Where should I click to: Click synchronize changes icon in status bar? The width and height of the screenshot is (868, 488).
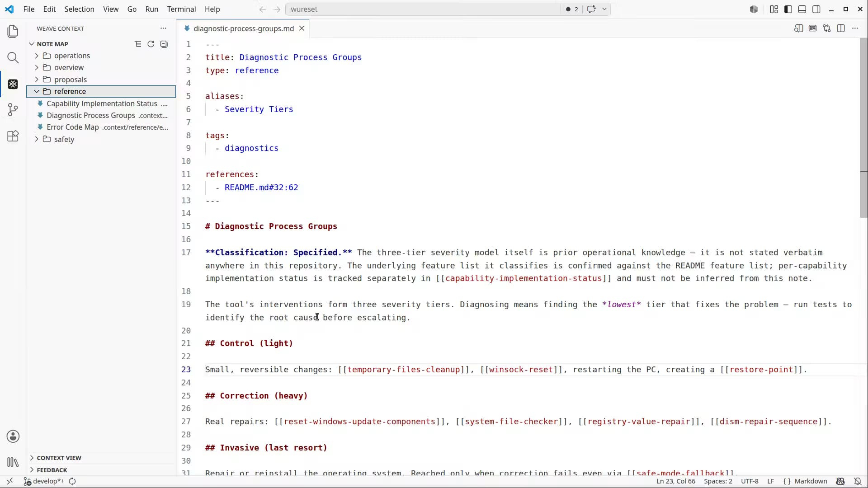72,481
